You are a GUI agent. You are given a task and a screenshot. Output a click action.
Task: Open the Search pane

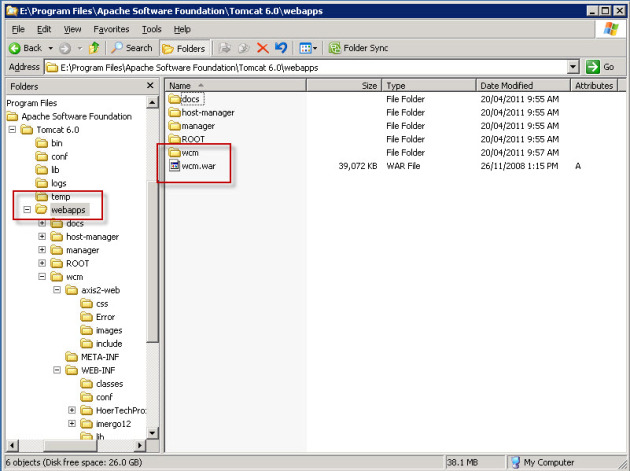(132, 48)
